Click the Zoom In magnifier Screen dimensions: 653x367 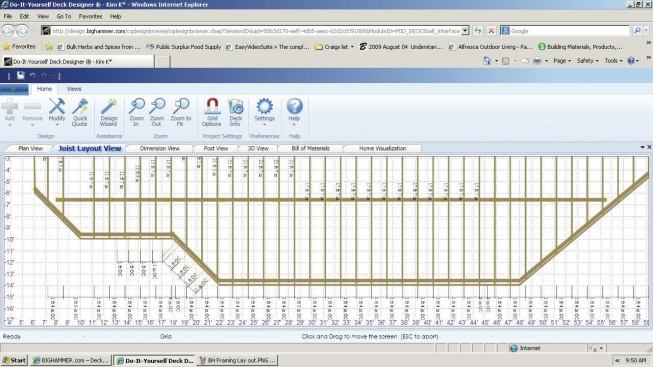136,112
